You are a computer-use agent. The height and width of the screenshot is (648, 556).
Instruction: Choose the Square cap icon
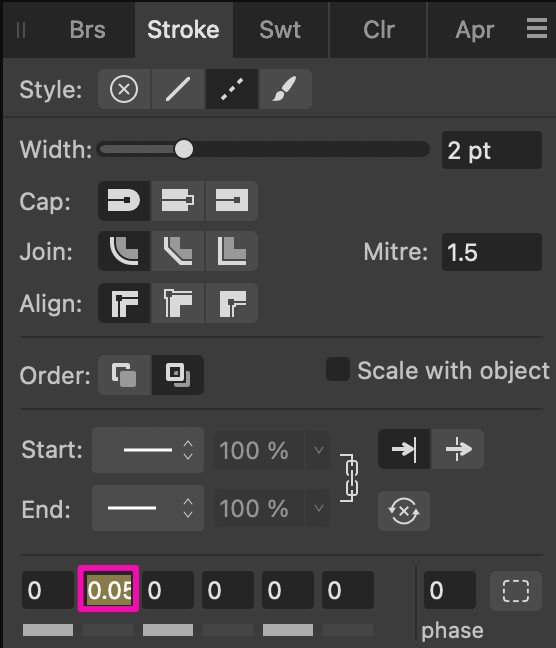click(178, 201)
